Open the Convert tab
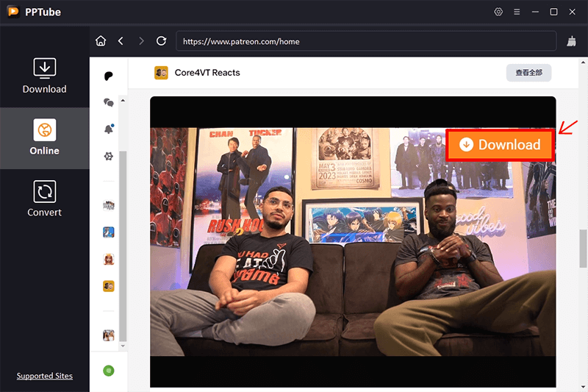Screen dimensions: 588x392 tap(44, 199)
